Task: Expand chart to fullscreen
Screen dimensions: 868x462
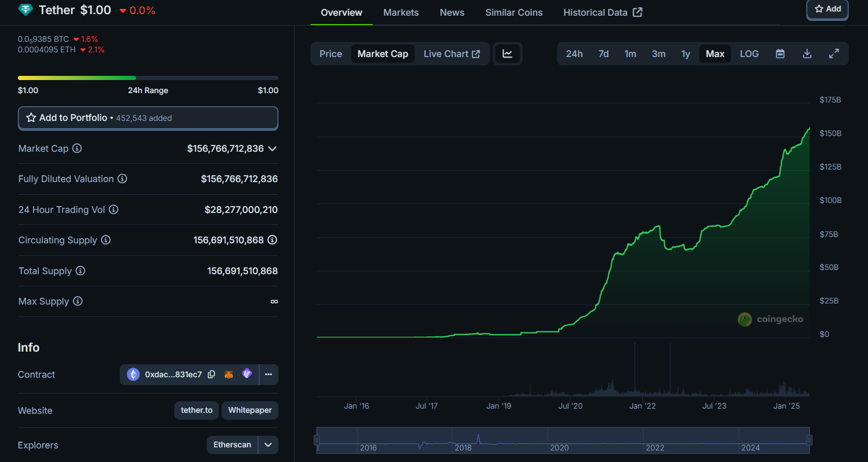Action: 834,53
